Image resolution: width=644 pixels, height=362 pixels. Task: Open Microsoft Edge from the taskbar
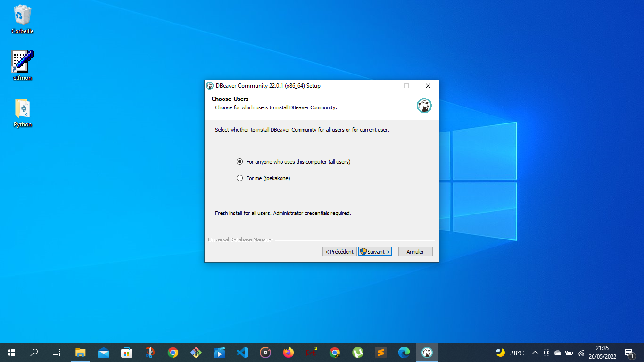pos(404,353)
